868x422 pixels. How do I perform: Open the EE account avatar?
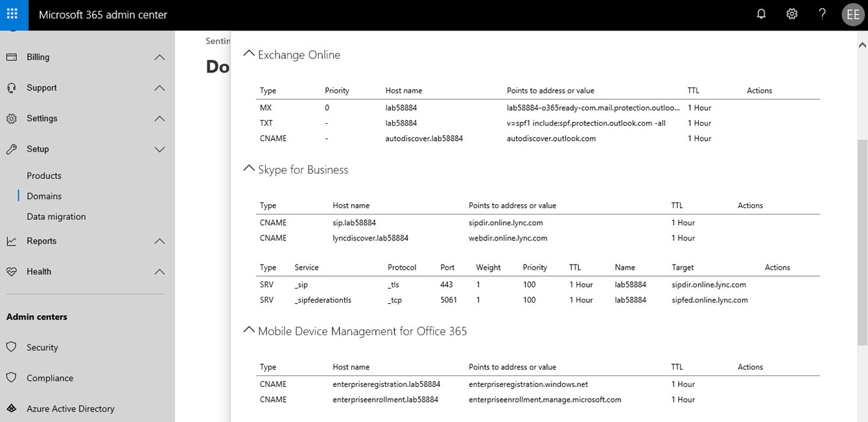(x=852, y=15)
